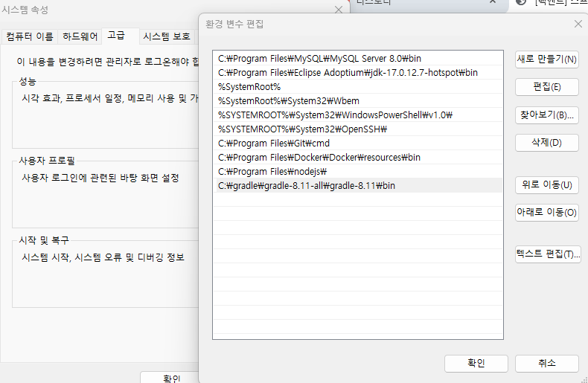The height and width of the screenshot is (383, 588).
Task: Close the 시스템 속성 window
Action: [338, 10]
